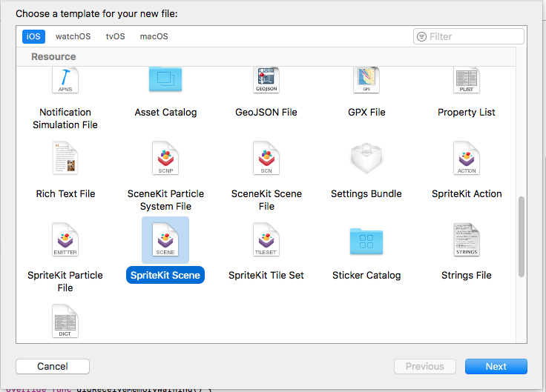Choose the Sticker Catalog folder icon
The image size is (546, 392).
tap(366, 241)
